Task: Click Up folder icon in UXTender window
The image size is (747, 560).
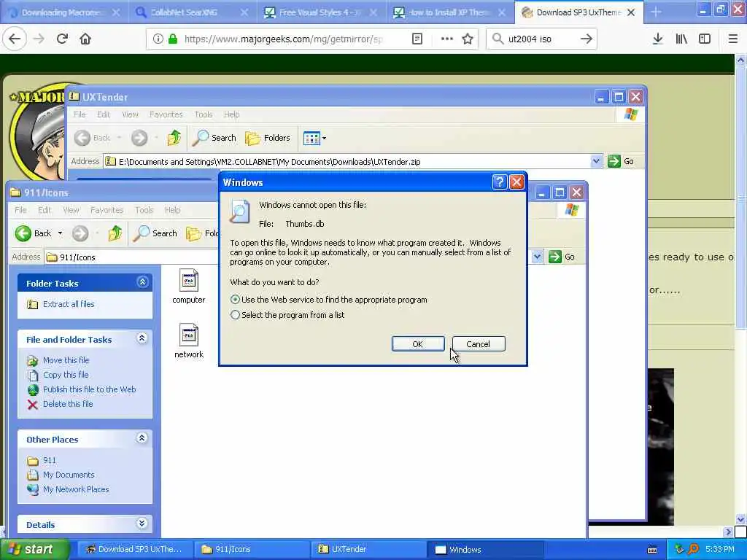Action: coord(174,138)
